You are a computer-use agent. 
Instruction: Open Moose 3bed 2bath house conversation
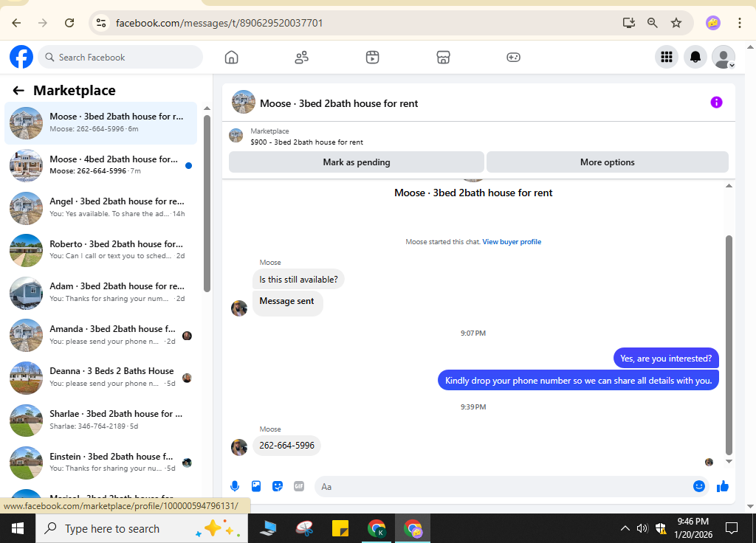(100, 123)
